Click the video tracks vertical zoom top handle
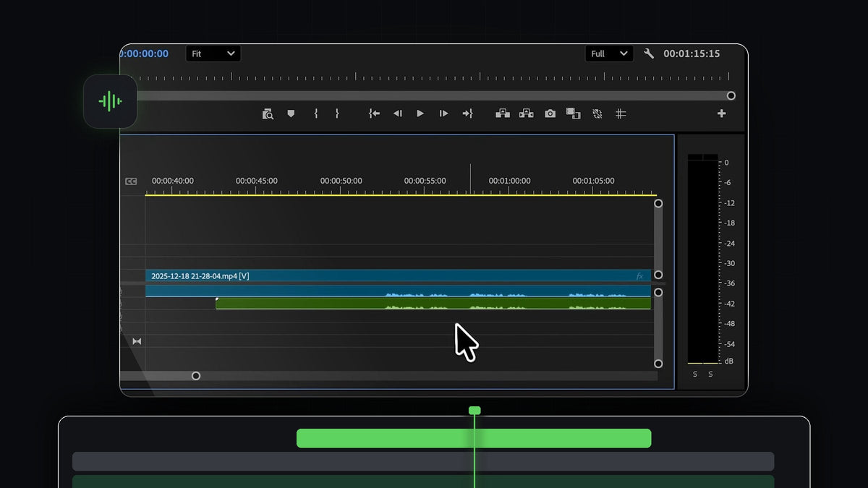The image size is (868, 488). pos(658,204)
